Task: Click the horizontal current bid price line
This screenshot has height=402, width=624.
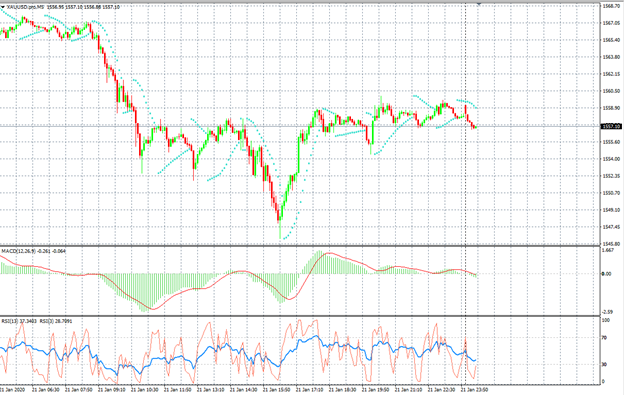Action: click(298, 126)
